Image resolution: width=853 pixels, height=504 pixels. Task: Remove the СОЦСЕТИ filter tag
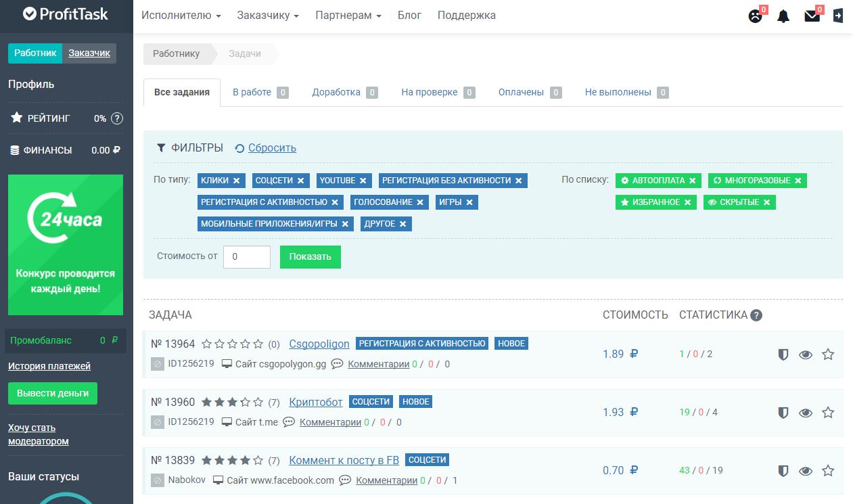click(x=301, y=181)
